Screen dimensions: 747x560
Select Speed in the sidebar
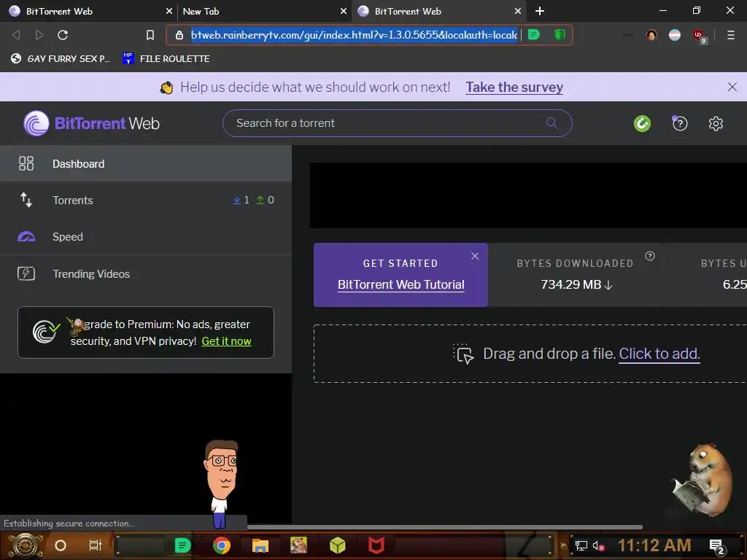point(146,237)
